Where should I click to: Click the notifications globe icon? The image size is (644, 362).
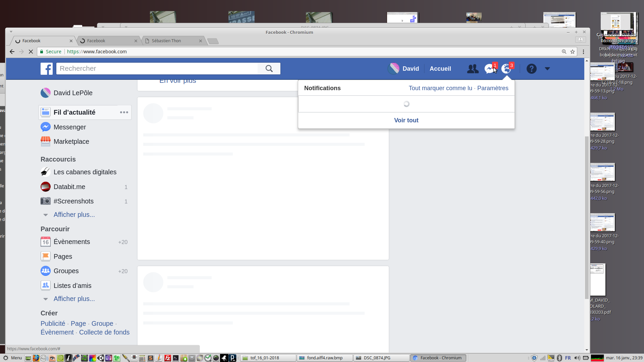click(506, 69)
